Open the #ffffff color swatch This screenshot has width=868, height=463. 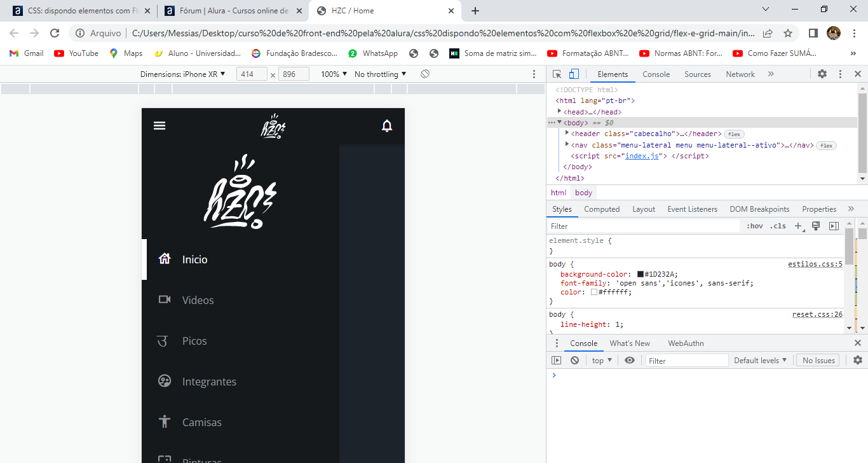[x=594, y=292]
